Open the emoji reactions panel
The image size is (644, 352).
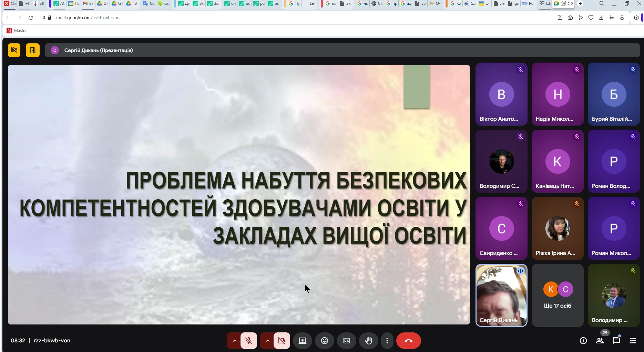[x=324, y=341]
